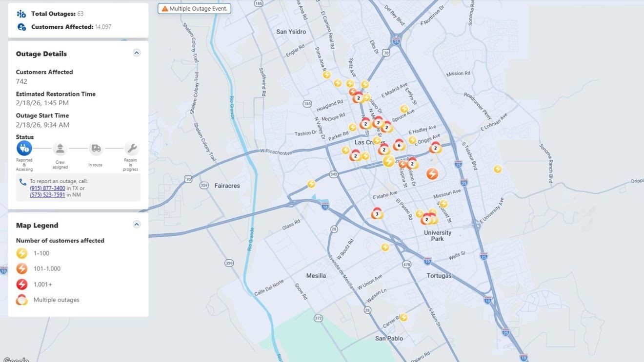Image resolution: width=644 pixels, height=362 pixels.
Task: Open the large orange outage marker above Missouri Ave
Action: [x=432, y=173]
